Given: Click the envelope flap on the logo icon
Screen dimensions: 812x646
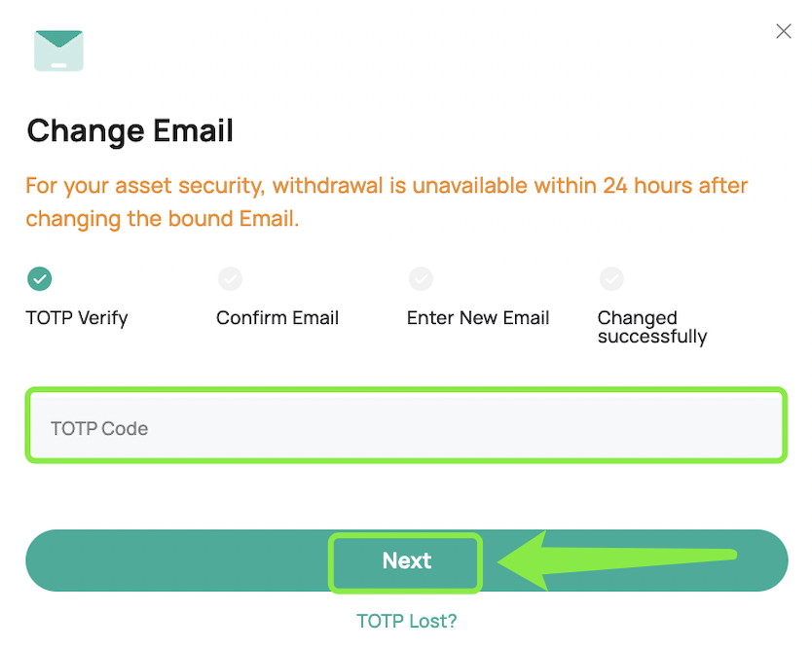Looking at the screenshot, I should pyautogui.click(x=57, y=41).
